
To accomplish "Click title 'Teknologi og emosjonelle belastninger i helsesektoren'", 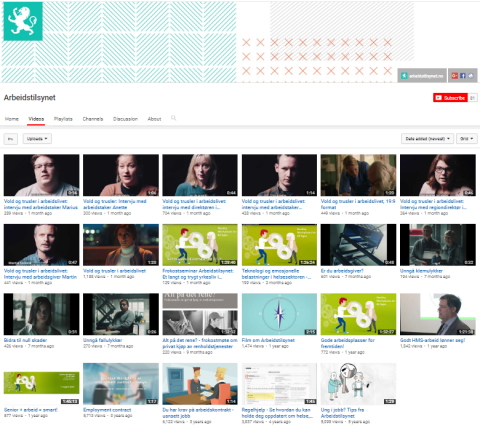I will coord(276,274).
